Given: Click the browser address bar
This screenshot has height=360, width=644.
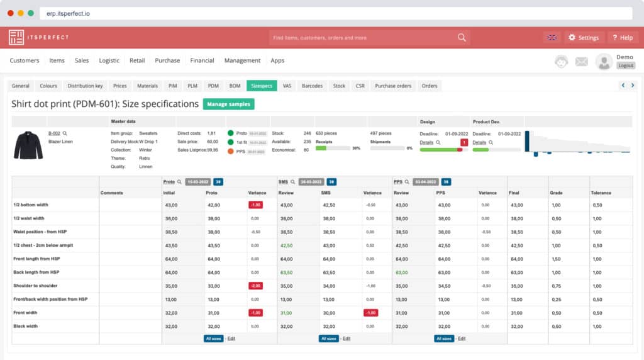Looking at the screenshot, I should coord(336,13).
